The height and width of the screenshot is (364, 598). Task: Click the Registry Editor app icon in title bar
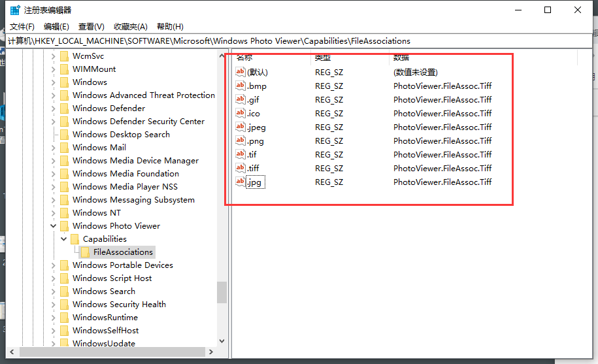coord(15,10)
